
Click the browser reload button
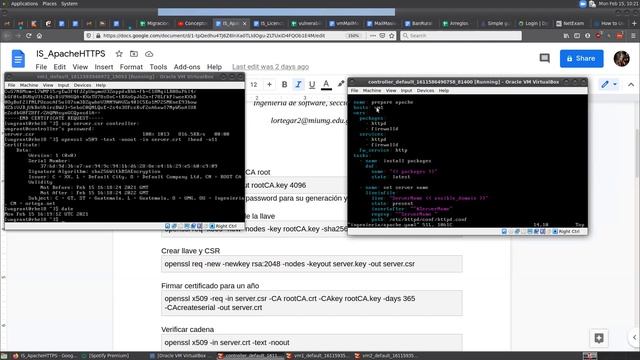tap(29, 36)
